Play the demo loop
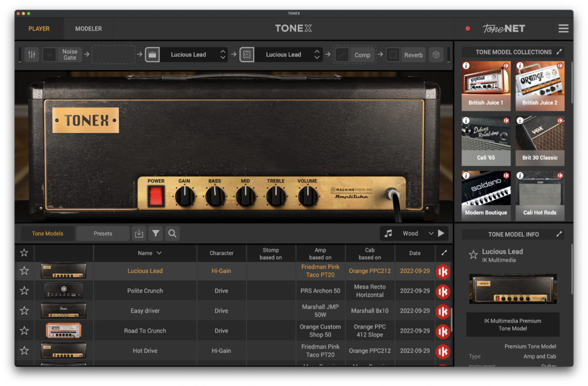Image resolution: width=588 pixels, height=386 pixels. 442,233
